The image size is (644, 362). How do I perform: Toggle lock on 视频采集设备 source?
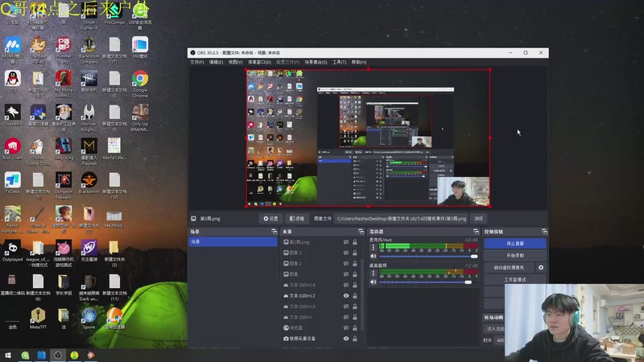[355, 339]
